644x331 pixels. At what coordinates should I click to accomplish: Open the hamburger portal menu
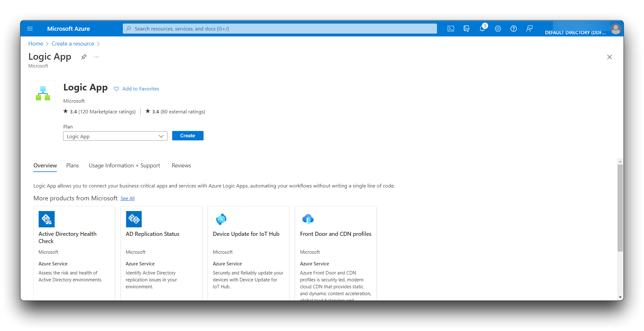tap(30, 29)
